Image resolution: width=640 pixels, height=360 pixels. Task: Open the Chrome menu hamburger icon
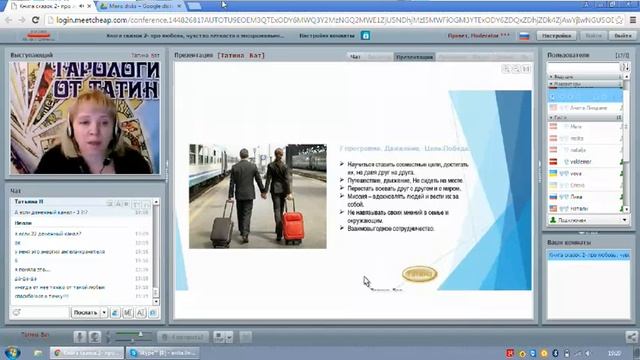click(633, 20)
